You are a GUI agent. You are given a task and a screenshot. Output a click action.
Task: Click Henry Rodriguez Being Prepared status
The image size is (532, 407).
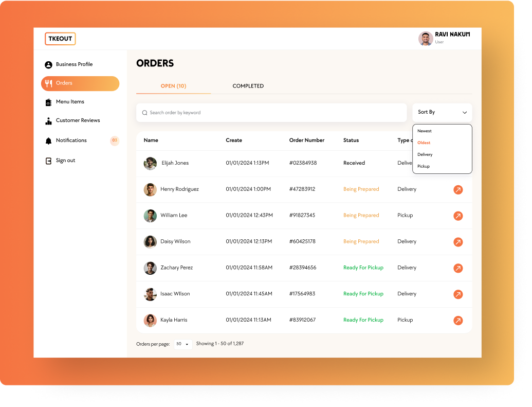pyautogui.click(x=361, y=189)
